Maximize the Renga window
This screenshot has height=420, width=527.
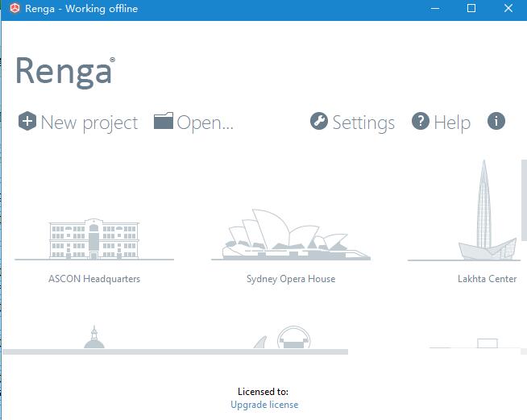pos(471,8)
